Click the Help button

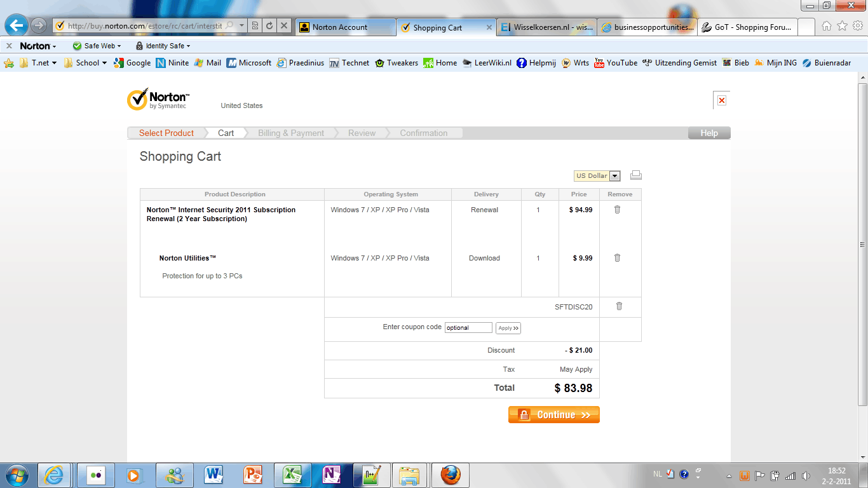[709, 133]
